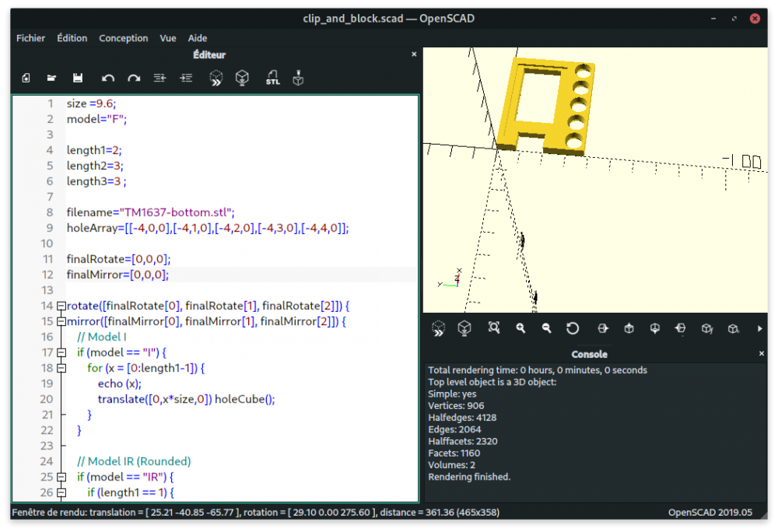Click the New file icon in editor toolbar
Screen dimensions: 778x532
point(26,78)
